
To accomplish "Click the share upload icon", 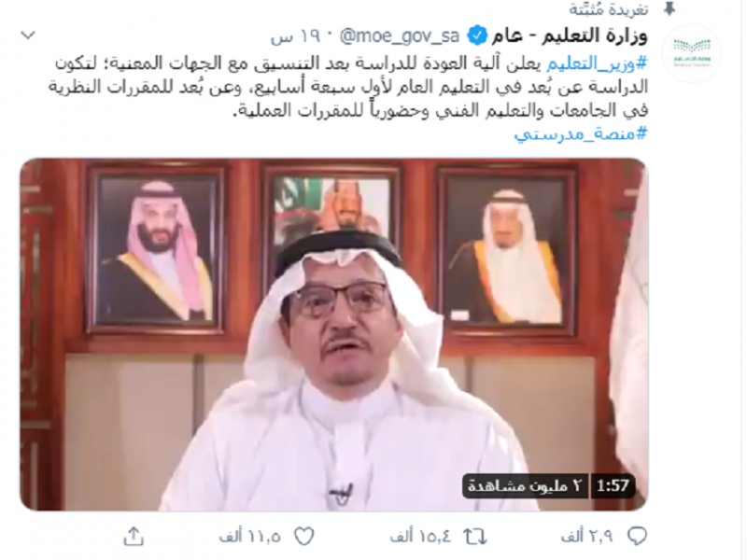I will click(134, 536).
